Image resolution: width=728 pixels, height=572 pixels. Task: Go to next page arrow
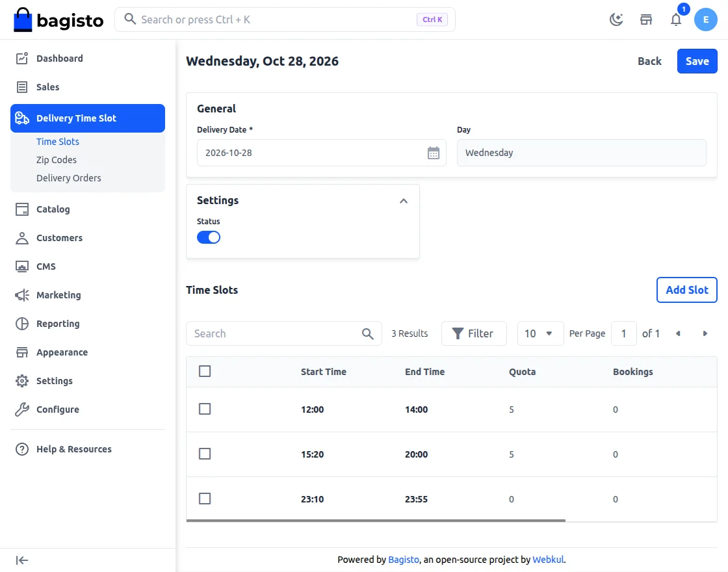click(x=705, y=333)
